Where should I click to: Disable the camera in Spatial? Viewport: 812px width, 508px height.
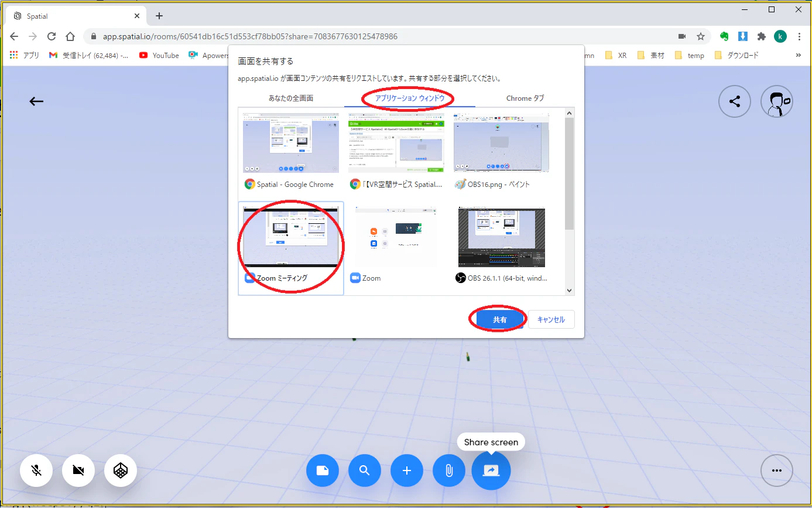pos(78,471)
